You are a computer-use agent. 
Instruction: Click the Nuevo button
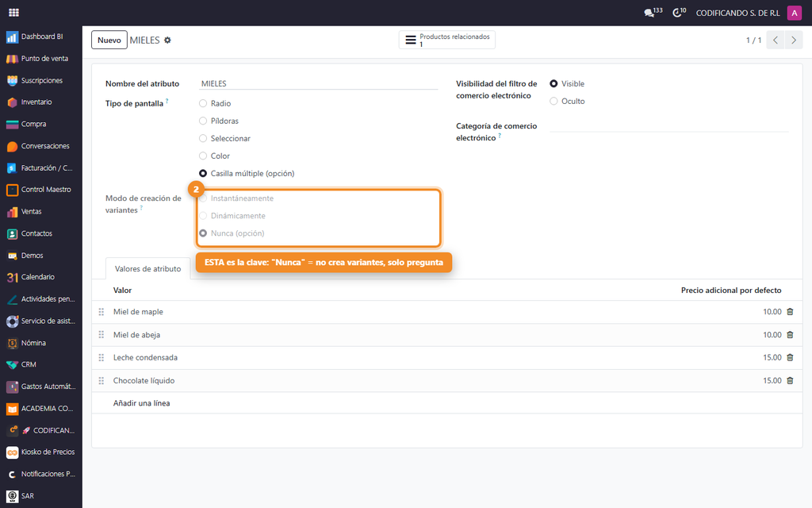coord(109,40)
